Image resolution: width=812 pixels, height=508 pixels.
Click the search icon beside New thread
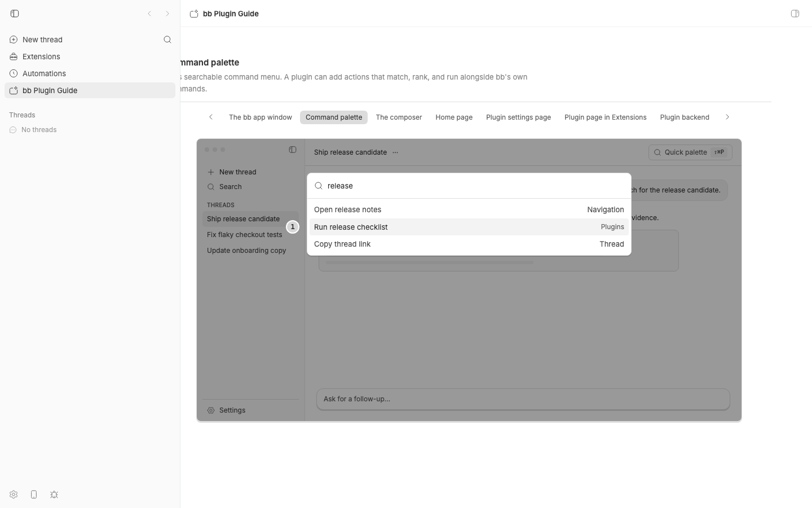(x=167, y=40)
